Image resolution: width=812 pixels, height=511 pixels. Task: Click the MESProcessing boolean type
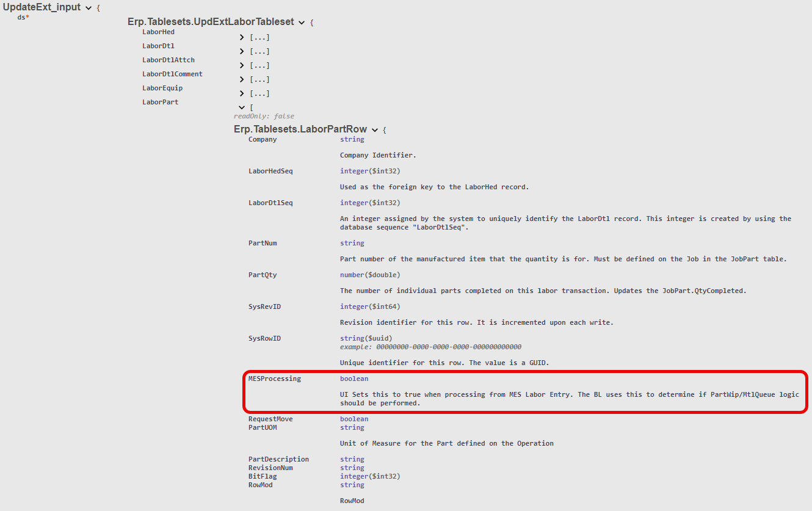coord(354,379)
